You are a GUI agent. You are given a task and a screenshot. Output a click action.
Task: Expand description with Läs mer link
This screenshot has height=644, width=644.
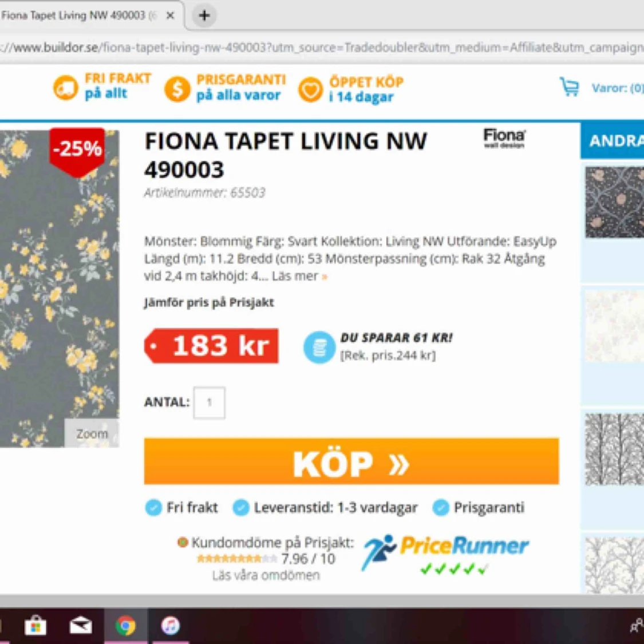point(299,276)
